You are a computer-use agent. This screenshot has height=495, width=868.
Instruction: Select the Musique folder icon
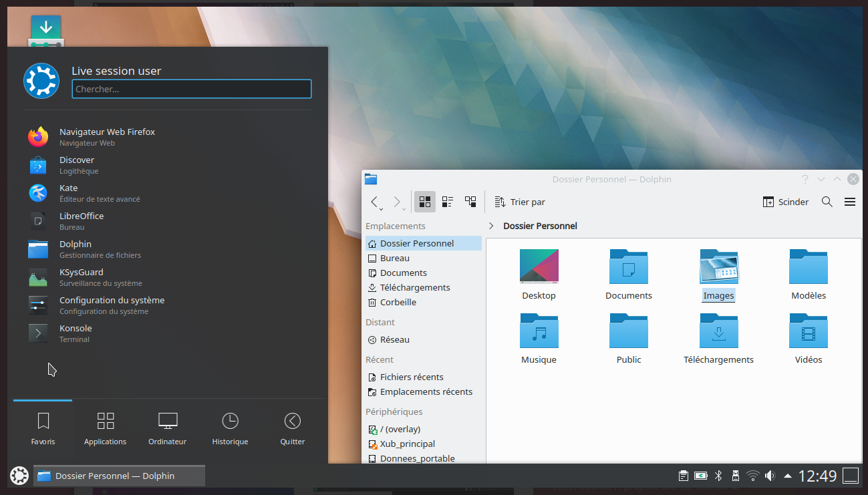[539, 330]
